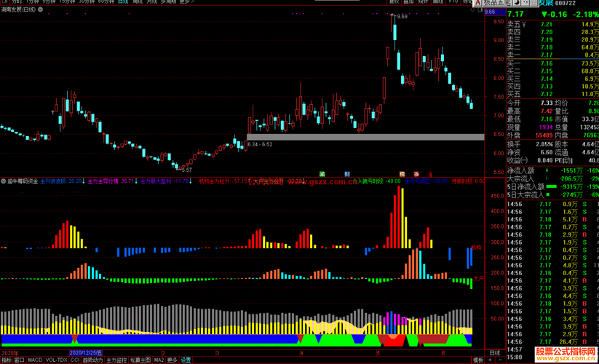
Task: Click the 财 marker on chart
Action: click(x=347, y=174)
